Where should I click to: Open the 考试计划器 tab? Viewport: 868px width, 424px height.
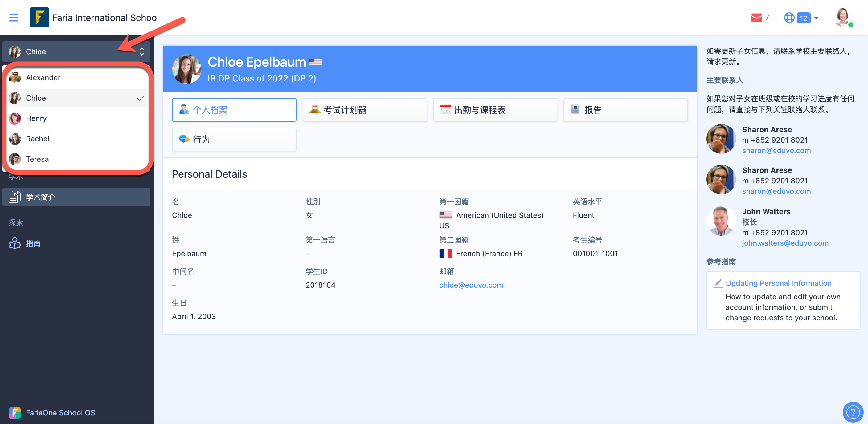(x=365, y=110)
